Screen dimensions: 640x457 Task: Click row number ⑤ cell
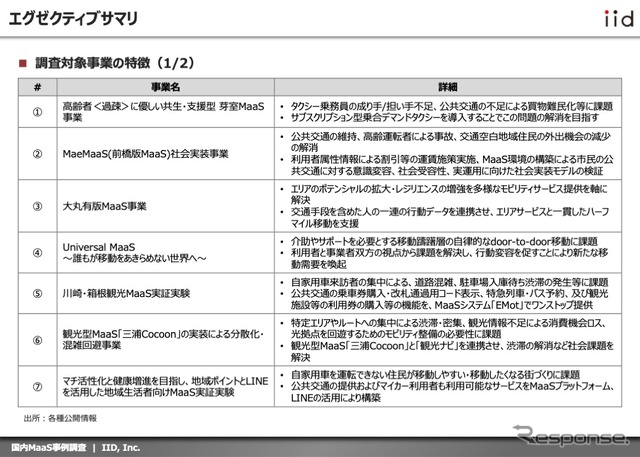click(38, 293)
